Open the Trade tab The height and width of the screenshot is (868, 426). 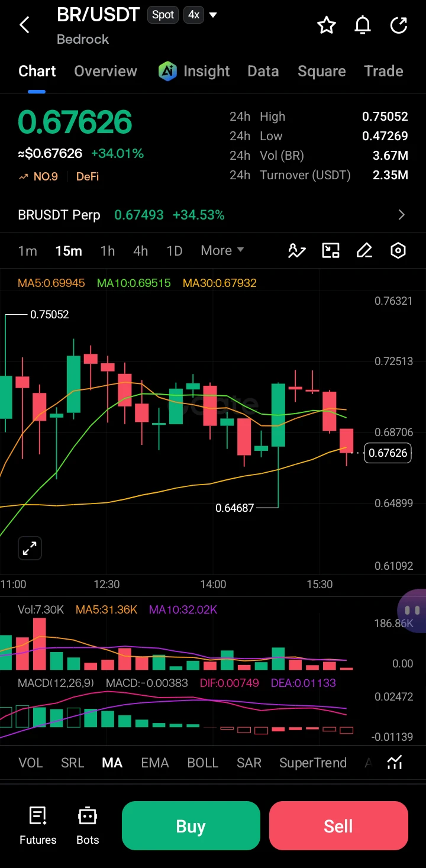383,71
